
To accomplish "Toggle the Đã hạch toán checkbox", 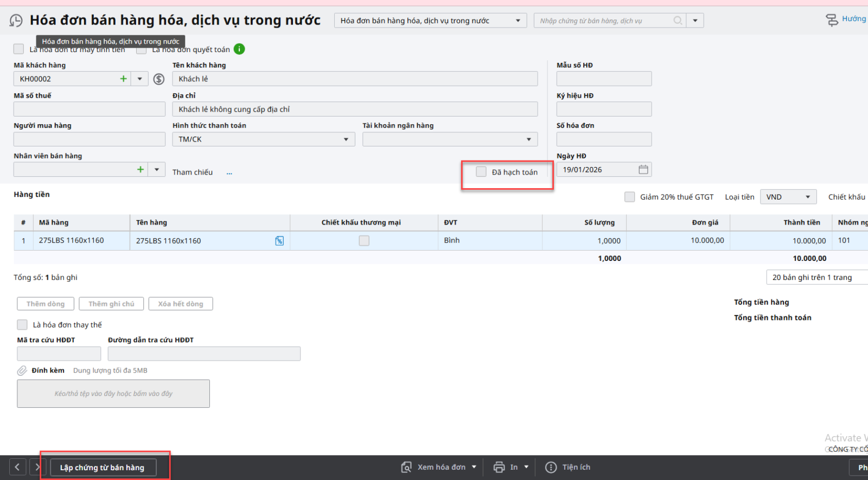I will click(481, 172).
